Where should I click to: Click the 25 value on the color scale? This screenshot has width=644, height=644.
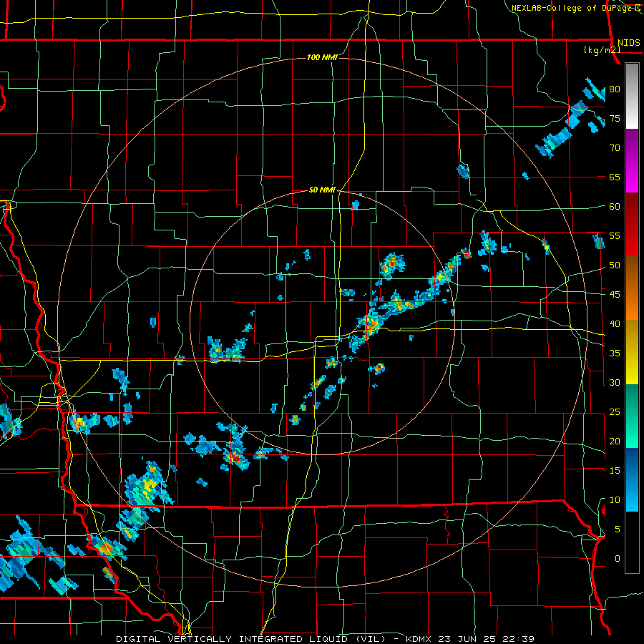(x=615, y=411)
